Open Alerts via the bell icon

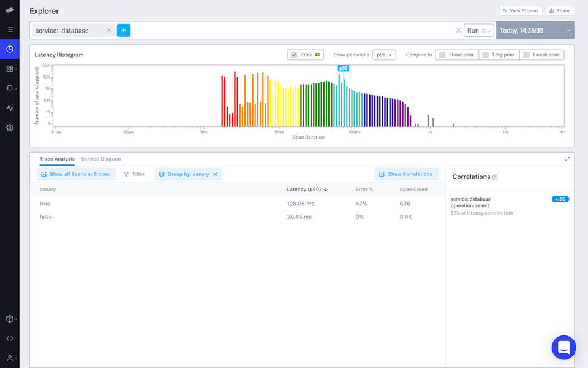pos(9,88)
